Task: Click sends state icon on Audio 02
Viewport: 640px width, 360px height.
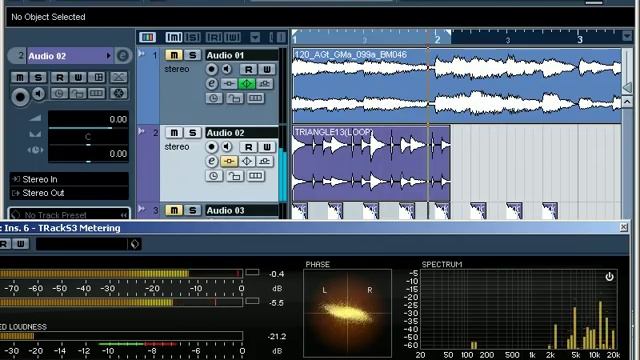Action: [x=264, y=161]
